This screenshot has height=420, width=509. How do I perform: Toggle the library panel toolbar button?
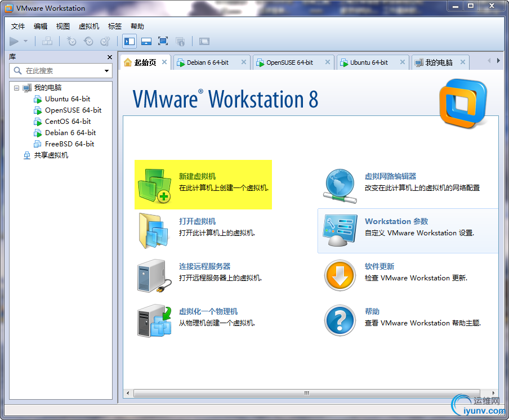(x=130, y=41)
